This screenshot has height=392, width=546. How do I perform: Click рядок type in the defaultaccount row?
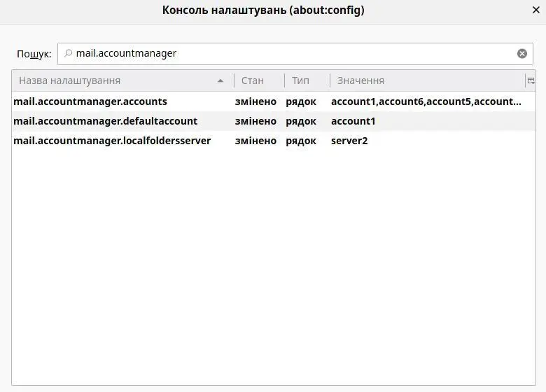[x=301, y=122]
